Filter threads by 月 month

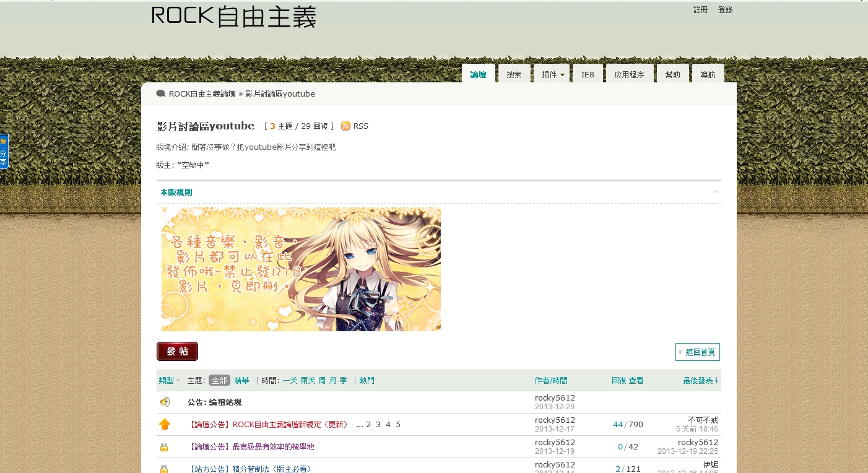point(333,380)
